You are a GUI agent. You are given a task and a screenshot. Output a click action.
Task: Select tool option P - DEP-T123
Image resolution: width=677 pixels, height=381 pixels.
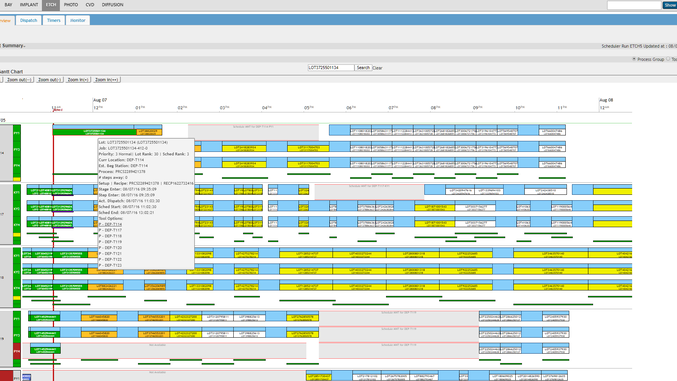tap(110, 265)
